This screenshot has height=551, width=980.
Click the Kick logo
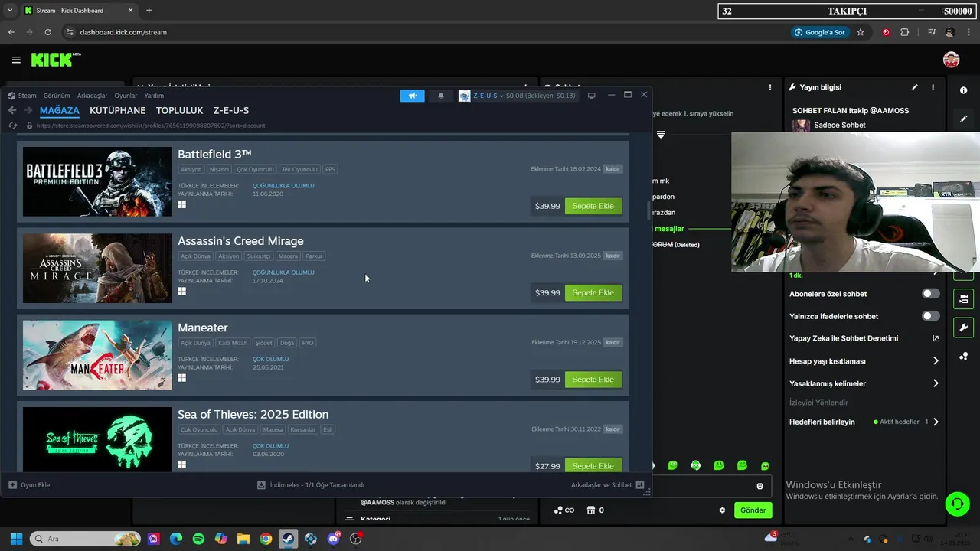[x=56, y=60]
